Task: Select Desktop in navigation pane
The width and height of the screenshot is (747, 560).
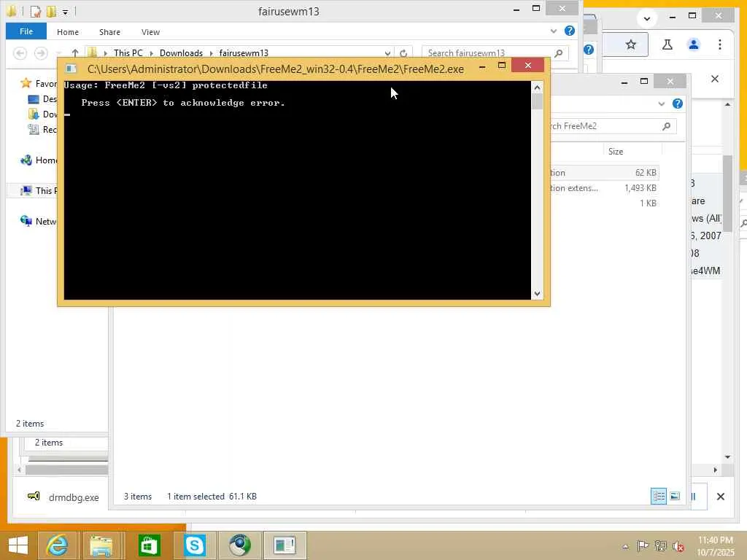Action: 42,99
